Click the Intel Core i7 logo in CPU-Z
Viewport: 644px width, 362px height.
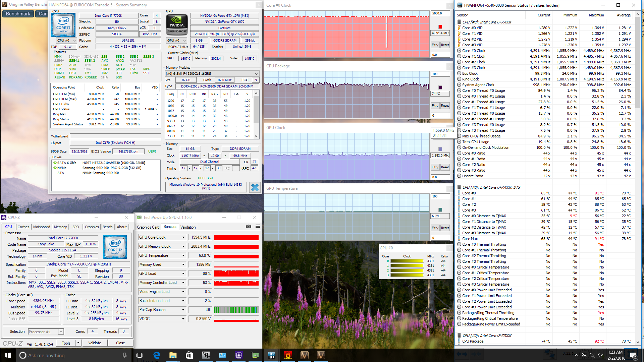tap(115, 247)
